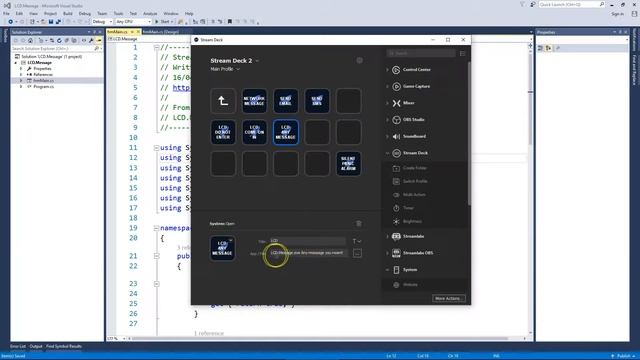The image size is (640, 360).
Task: Select the back arrow key in Stream Deck grid
Action: (x=223, y=101)
